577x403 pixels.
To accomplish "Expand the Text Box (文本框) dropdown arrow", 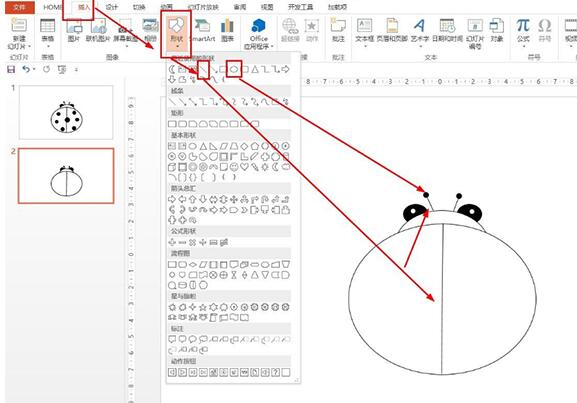I will point(365,46).
